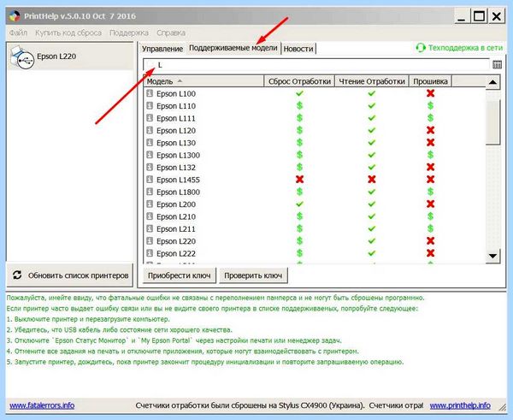Select the Epson L1455 row text
513x420 pixels.
[179, 180]
